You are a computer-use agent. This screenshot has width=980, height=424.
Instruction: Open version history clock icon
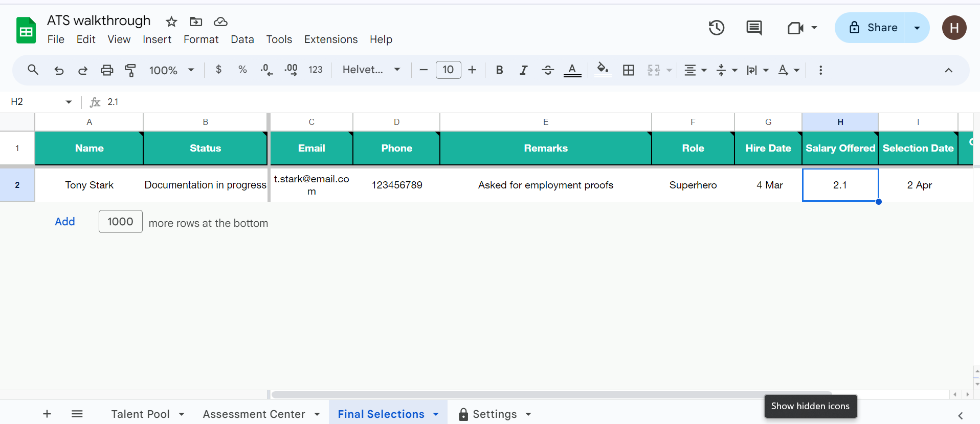pyautogui.click(x=717, y=28)
